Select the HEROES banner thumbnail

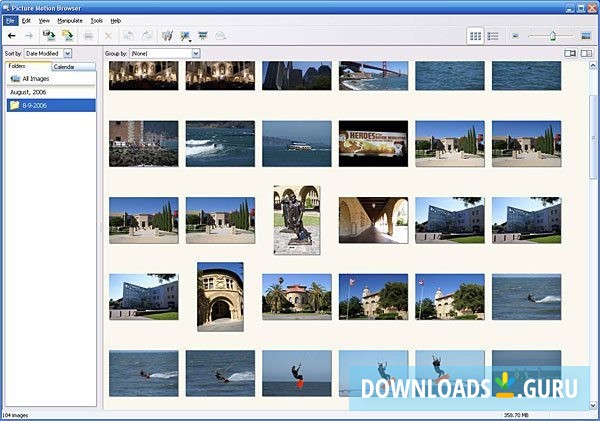(373, 144)
